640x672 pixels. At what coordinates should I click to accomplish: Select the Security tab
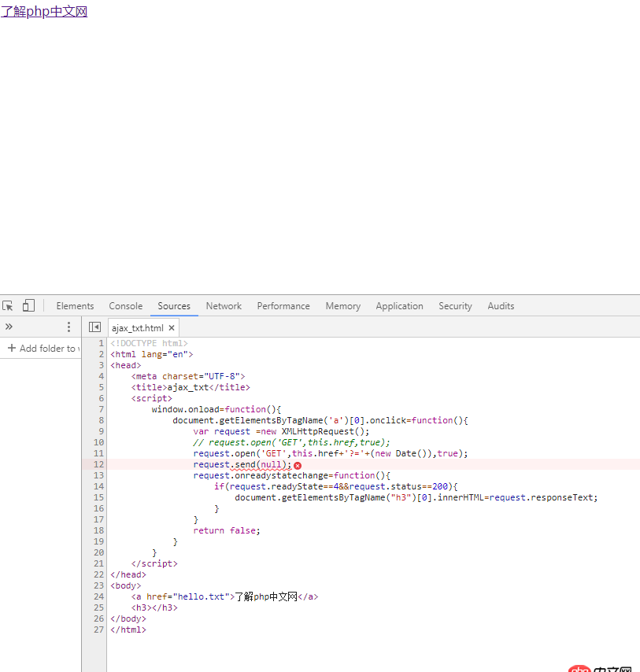tap(455, 306)
